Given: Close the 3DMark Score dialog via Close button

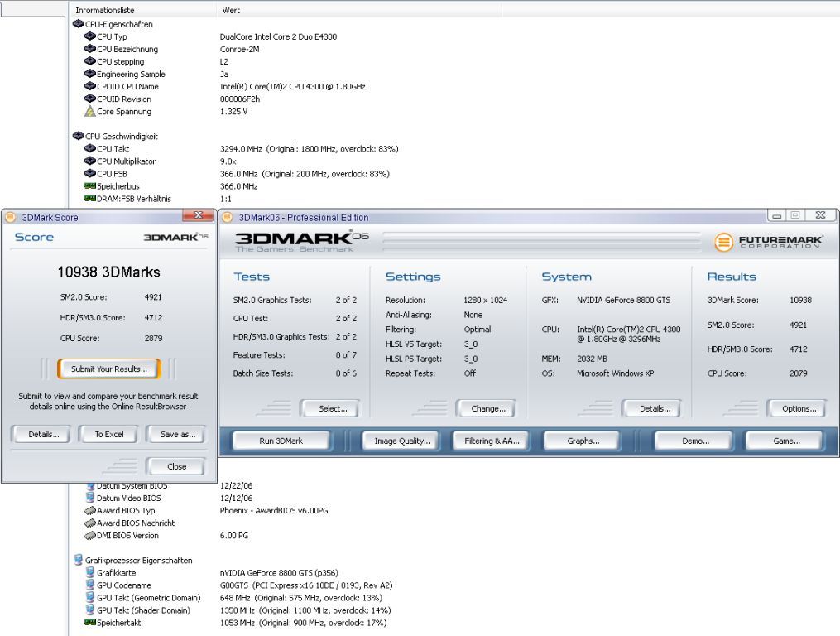Looking at the screenshot, I should point(176,466).
